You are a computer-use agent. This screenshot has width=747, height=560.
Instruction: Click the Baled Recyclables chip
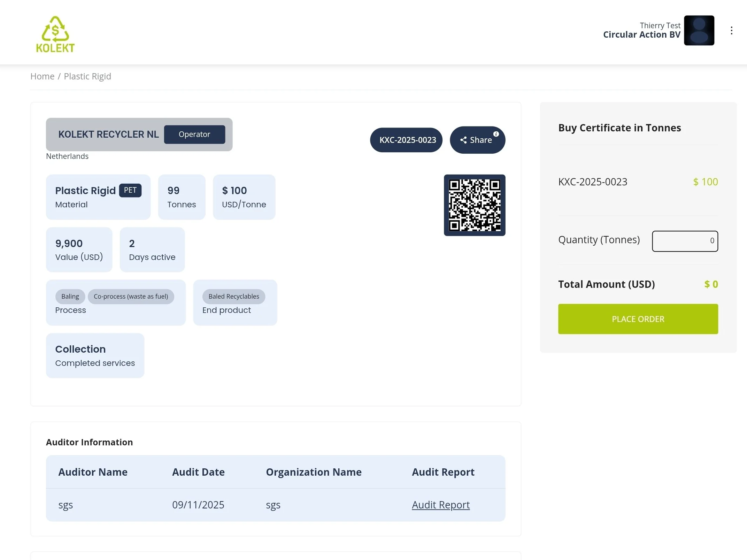pyautogui.click(x=233, y=297)
